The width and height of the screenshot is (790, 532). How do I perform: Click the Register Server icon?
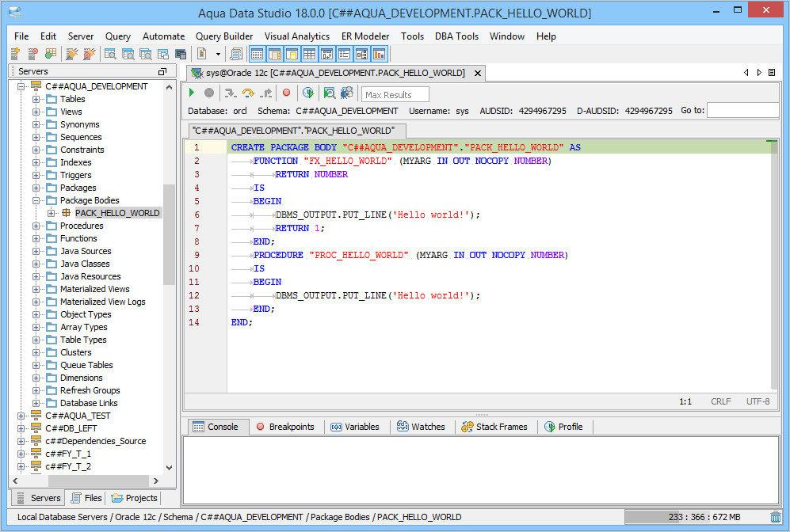click(15, 55)
